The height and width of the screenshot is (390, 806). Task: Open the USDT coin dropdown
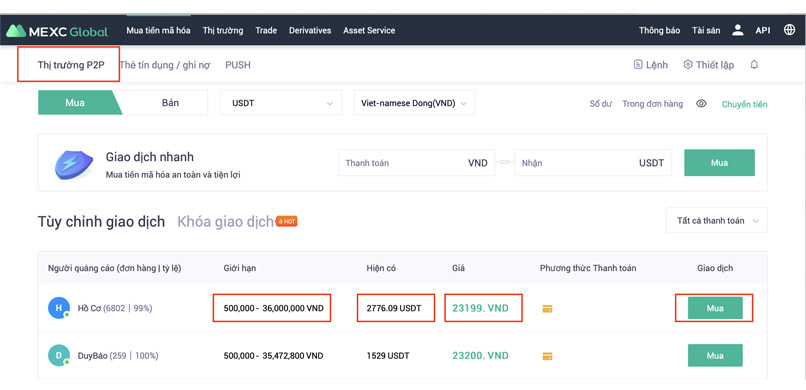click(281, 103)
